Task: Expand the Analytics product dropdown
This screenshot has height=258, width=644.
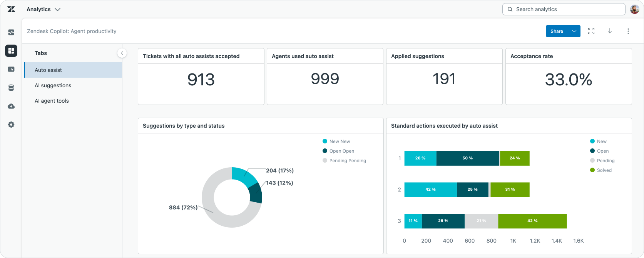Action: coord(43,9)
